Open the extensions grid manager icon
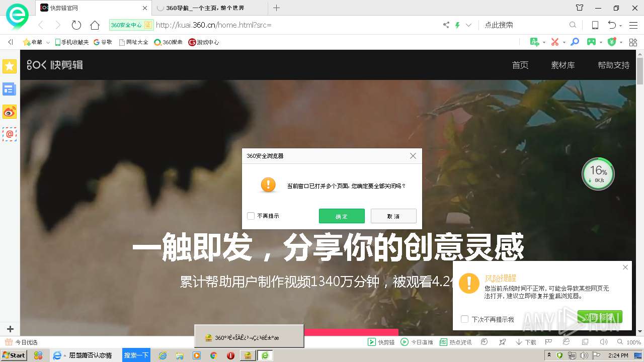 pos(633,42)
